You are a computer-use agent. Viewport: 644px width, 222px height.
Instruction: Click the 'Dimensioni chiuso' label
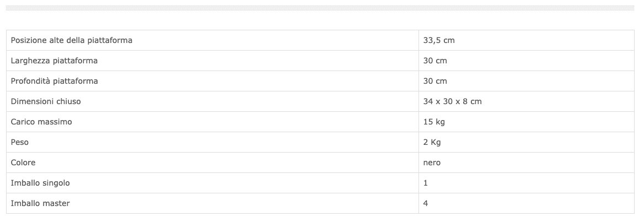pyautogui.click(x=46, y=101)
